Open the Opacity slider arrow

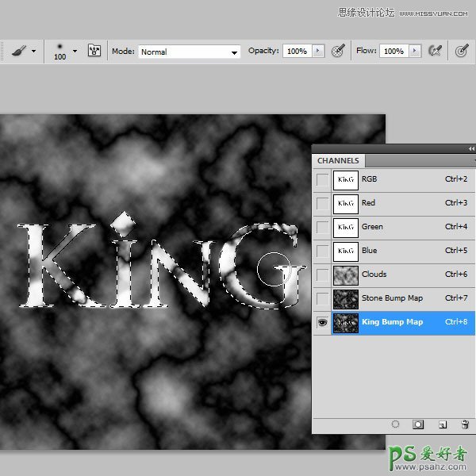318,51
